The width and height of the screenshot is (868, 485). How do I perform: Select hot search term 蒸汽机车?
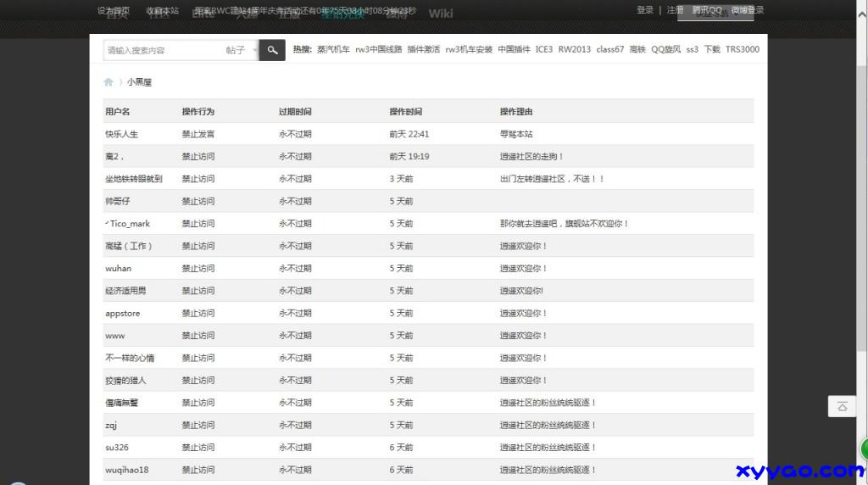333,49
